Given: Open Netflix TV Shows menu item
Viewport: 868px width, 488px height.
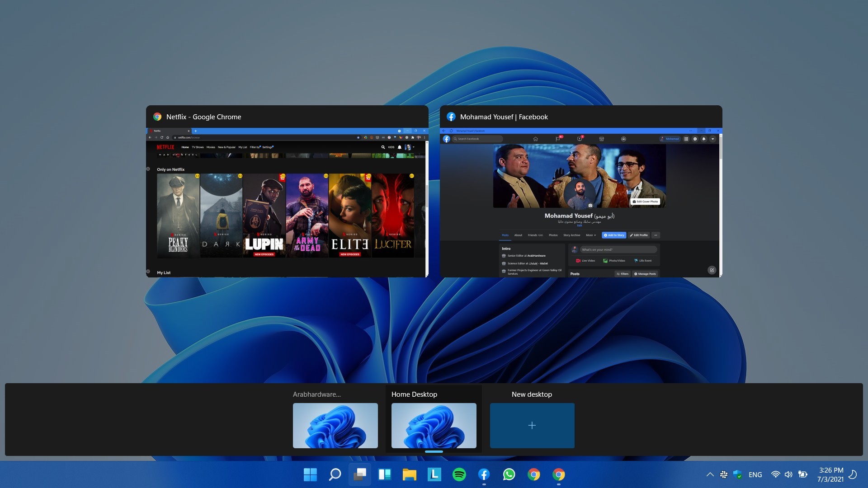Looking at the screenshot, I should [198, 147].
